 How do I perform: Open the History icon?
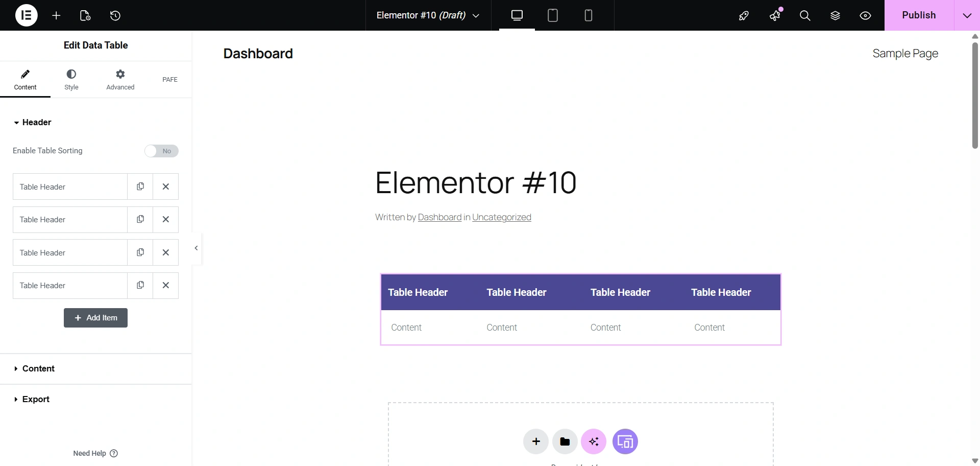[x=115, y=15]
